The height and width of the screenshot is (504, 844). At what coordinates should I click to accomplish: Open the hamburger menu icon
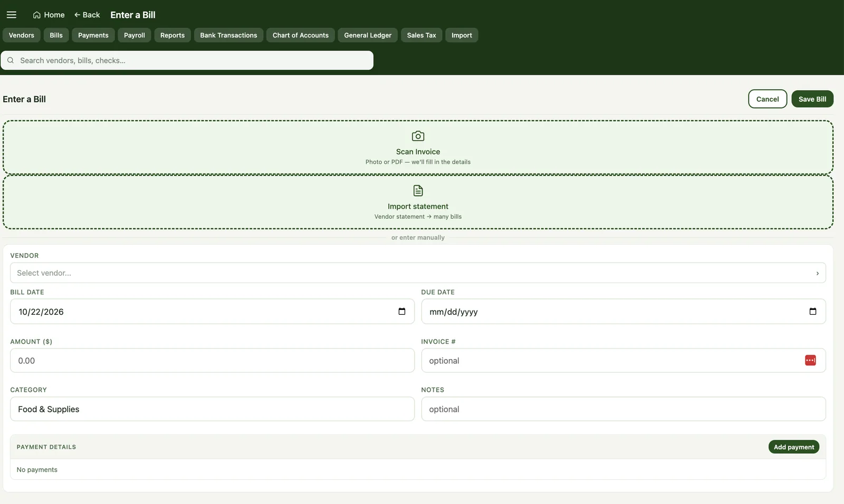pos(12,15)
